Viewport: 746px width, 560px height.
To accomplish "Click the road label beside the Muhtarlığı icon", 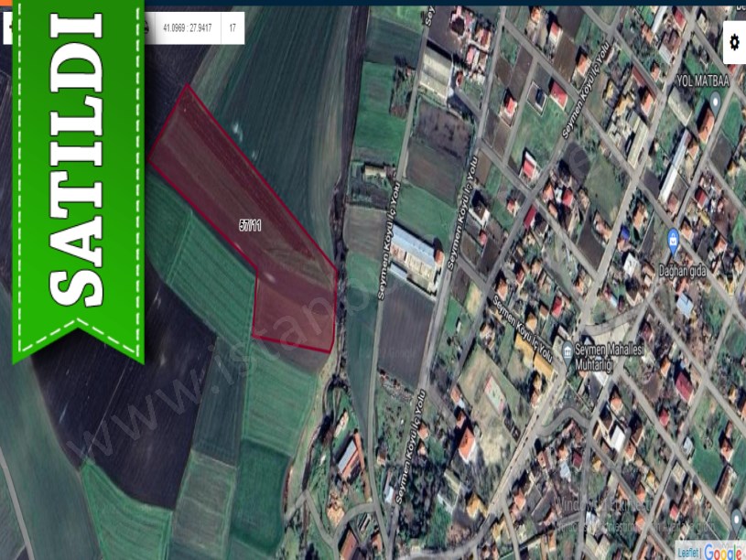I will 522,336.
